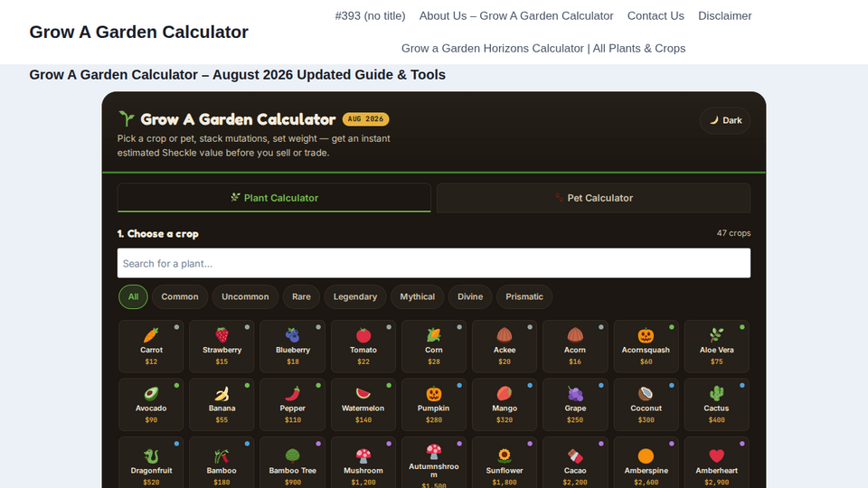Go to Grow A Garden Calculator site title
The width and height of the screenshot is (868, 488).
pos(139,33)
